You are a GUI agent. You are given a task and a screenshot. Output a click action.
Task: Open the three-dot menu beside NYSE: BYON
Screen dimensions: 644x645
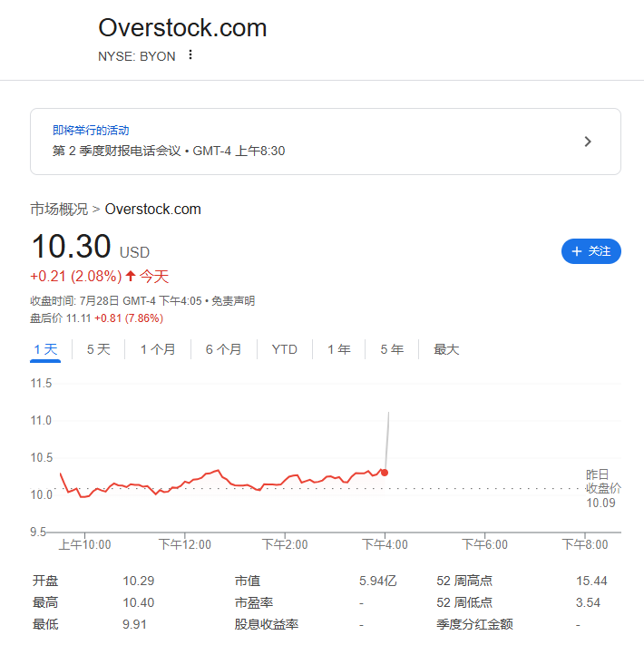(190, 54)
